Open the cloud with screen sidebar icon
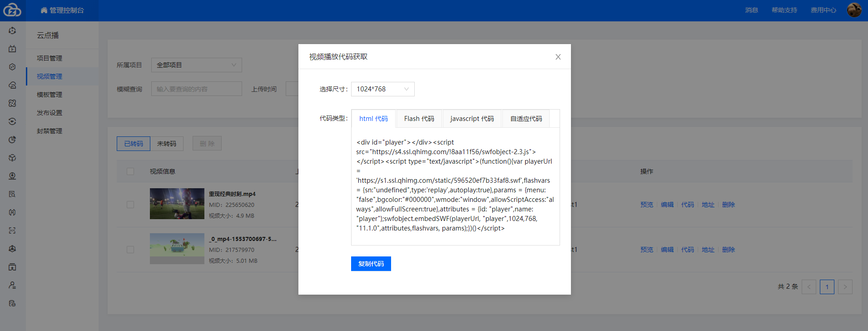Viewport: 868px width, 331px height. pos(12,85)
